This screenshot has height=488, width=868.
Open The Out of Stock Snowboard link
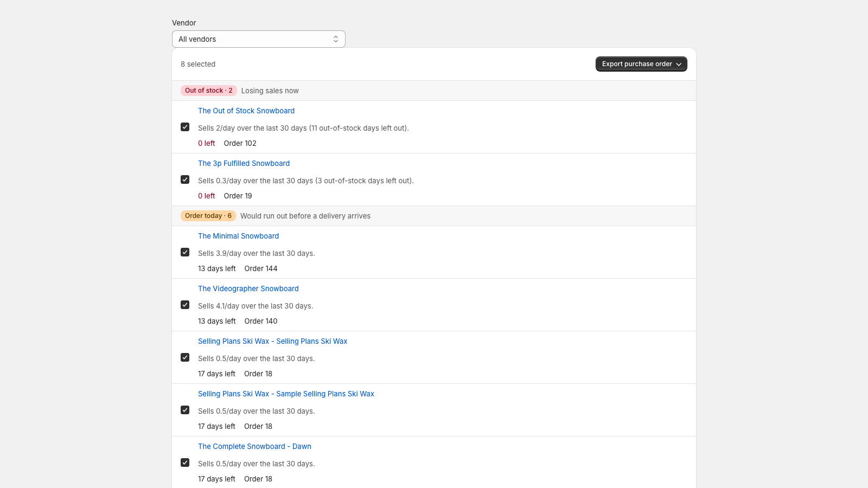246,111
